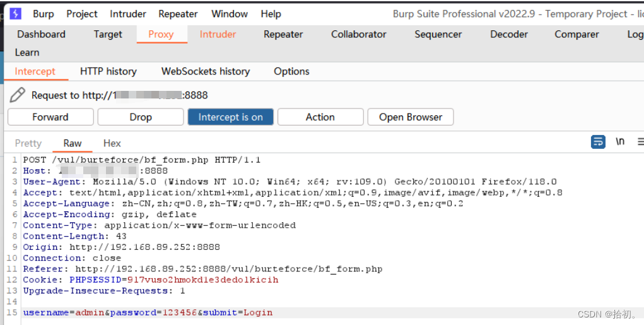644x325 pixels.
Task: Open the Decoder tab
Action: tap(509, 34)
